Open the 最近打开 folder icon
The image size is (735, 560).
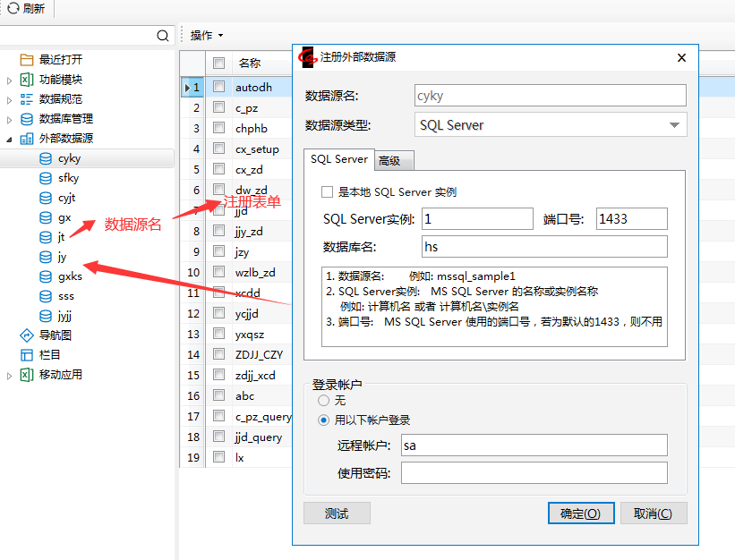27,60
